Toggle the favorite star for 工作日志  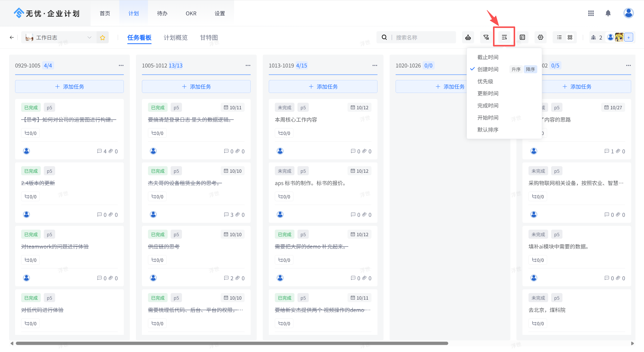[102, 38]
